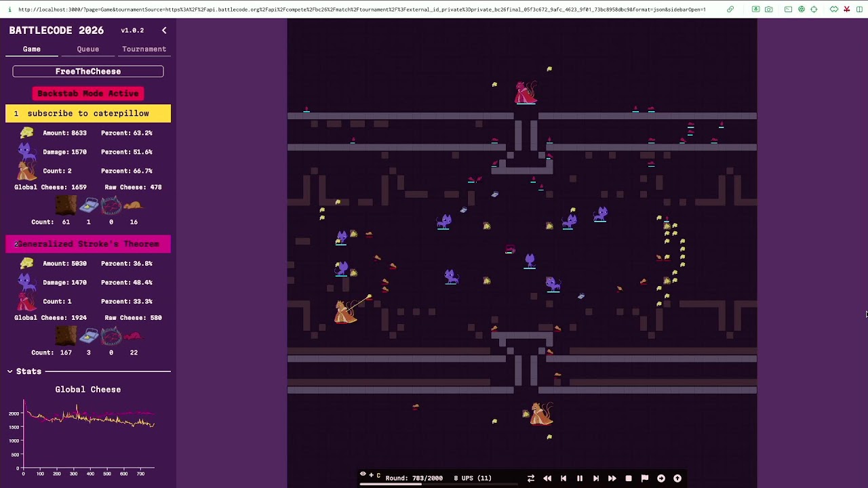Screen dimensions: 868x488
Task: Open the terminal icon in browser toolbar
Action: pyautogui.click(x=788, y=9)
